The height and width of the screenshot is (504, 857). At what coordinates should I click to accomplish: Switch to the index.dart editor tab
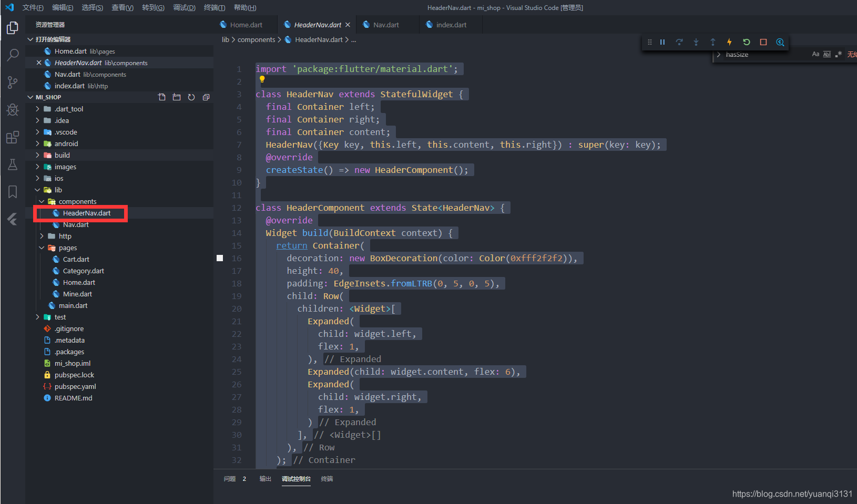[x=451, y=25]
